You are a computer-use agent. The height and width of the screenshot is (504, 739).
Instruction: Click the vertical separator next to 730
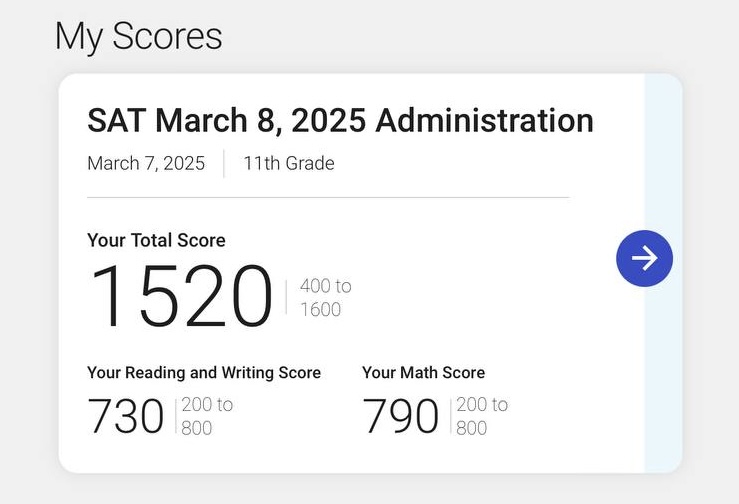point(177,416)
